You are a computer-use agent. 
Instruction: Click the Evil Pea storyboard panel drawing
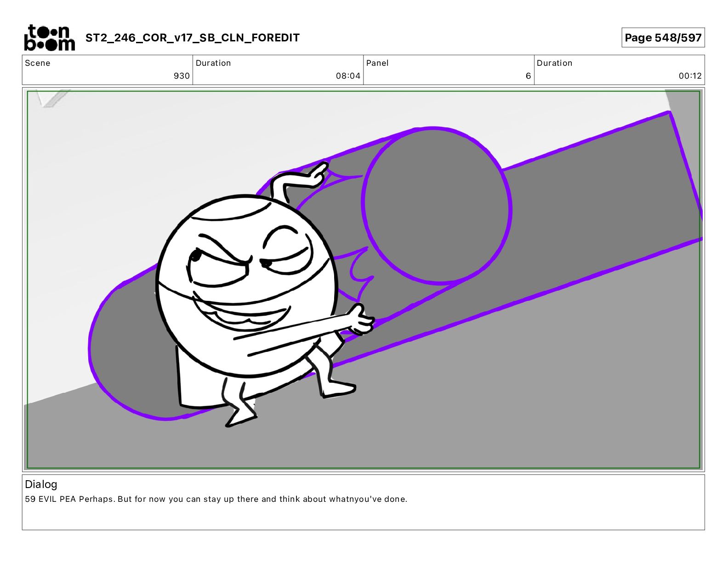tap(363, 280)
